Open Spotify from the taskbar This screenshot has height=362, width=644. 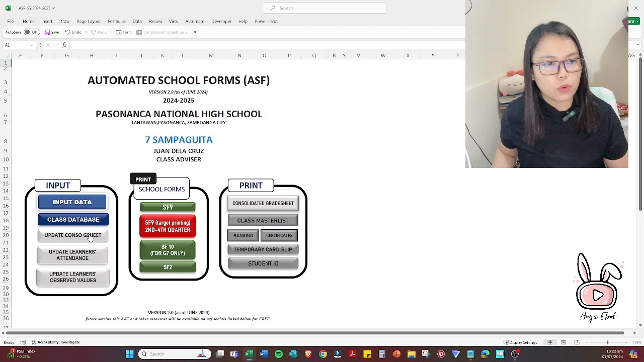click(x=279, y=354)
